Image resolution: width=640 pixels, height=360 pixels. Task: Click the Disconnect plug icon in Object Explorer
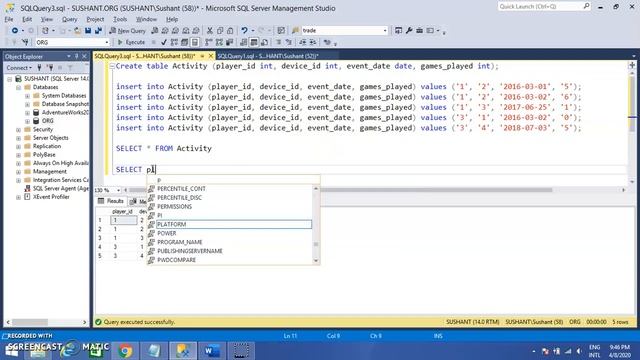[50, 68]
